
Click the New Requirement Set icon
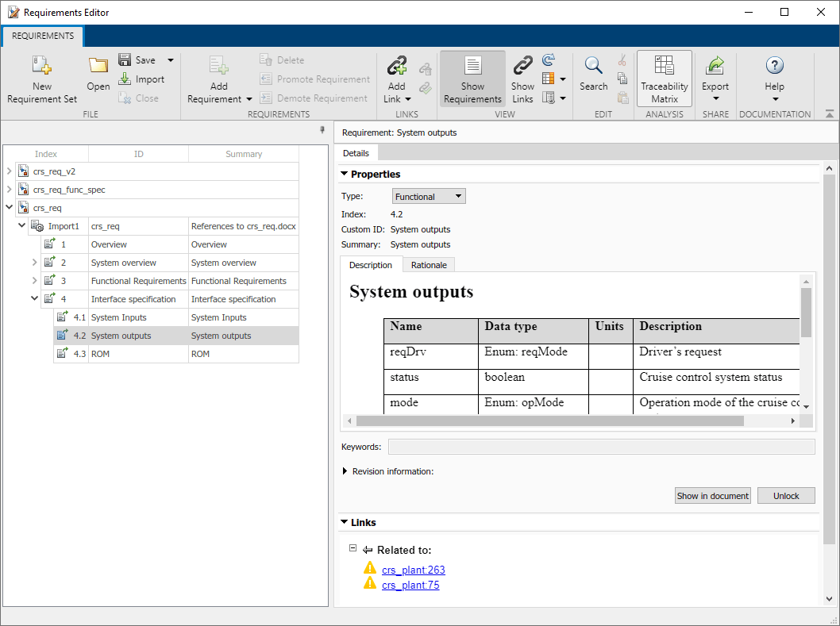(42, 65)
